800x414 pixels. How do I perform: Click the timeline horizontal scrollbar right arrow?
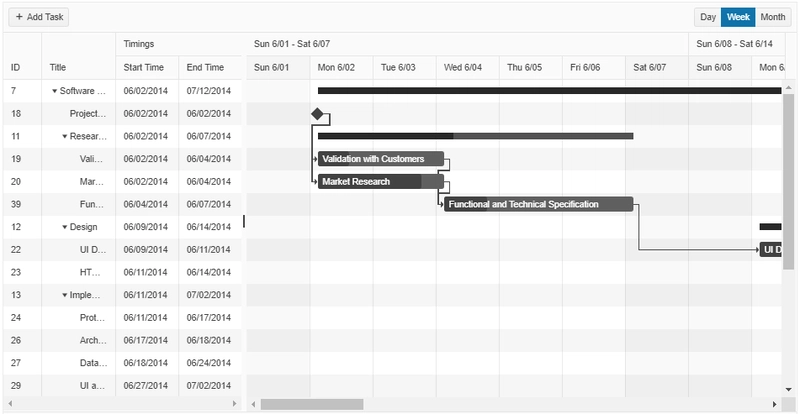tap(774, 404)
